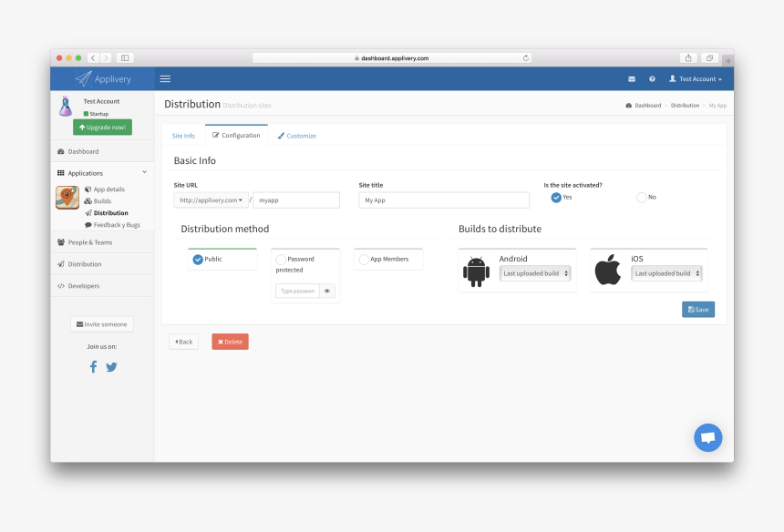This screenshot has height=532, width=784.
Task: Switch to the Site Info tab
Action: point(183,136)
